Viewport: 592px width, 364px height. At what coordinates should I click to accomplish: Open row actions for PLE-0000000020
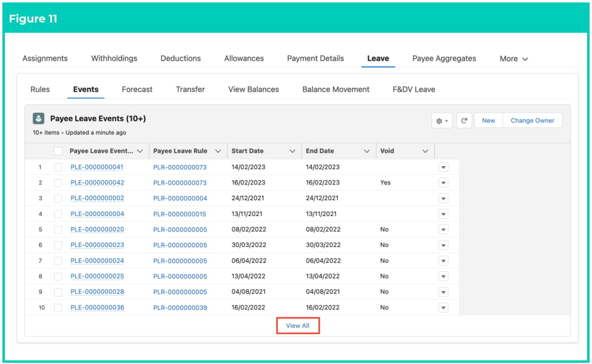pos(443,229)
